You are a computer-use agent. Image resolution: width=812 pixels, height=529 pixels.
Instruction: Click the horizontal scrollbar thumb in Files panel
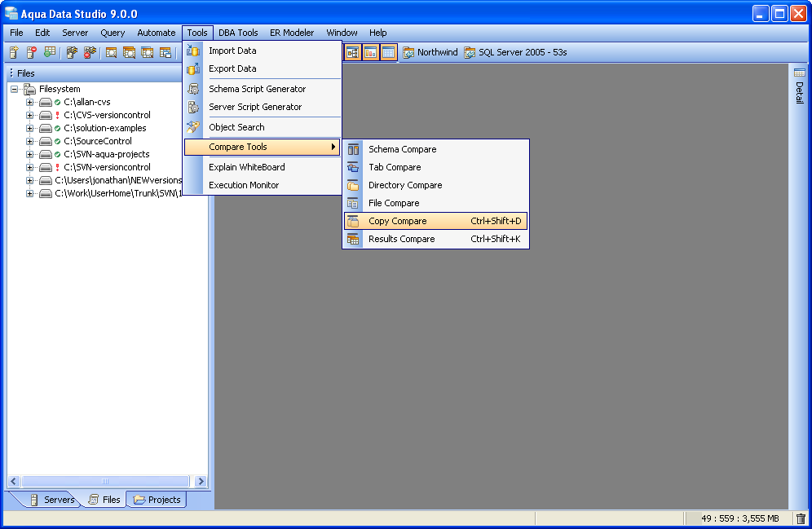coord(105,482)
